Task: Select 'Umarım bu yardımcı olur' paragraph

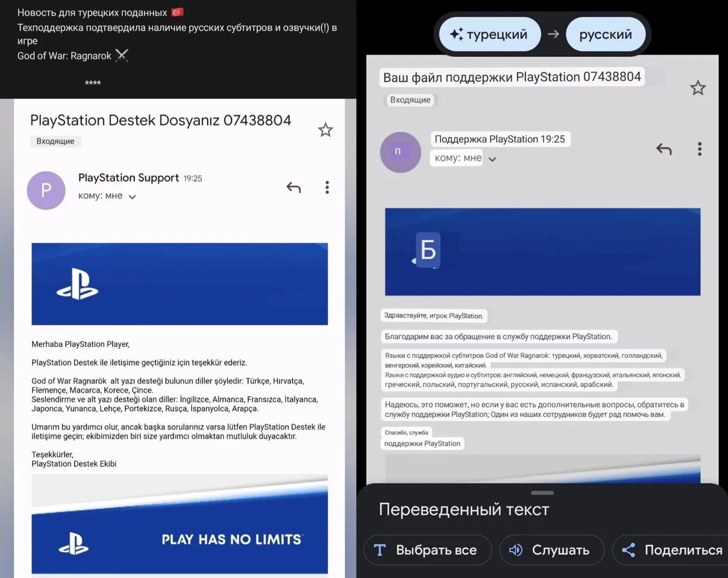Action: point(178,432)
